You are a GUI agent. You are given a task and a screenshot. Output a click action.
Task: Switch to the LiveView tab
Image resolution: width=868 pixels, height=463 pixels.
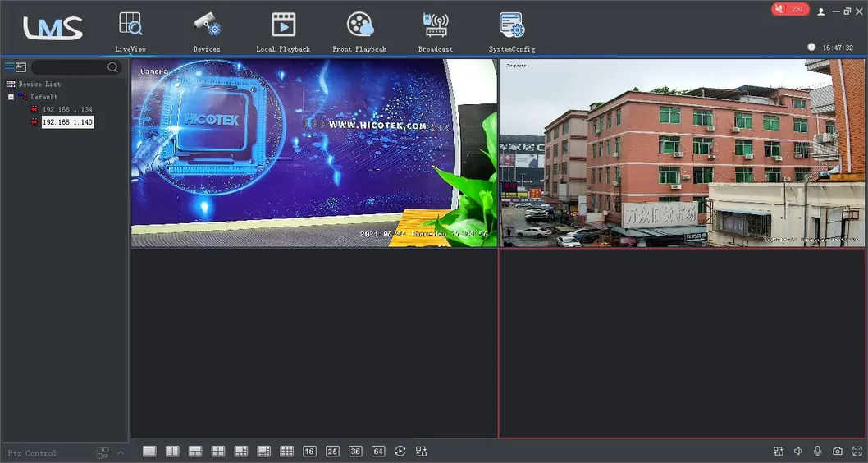tap(130, 31)
